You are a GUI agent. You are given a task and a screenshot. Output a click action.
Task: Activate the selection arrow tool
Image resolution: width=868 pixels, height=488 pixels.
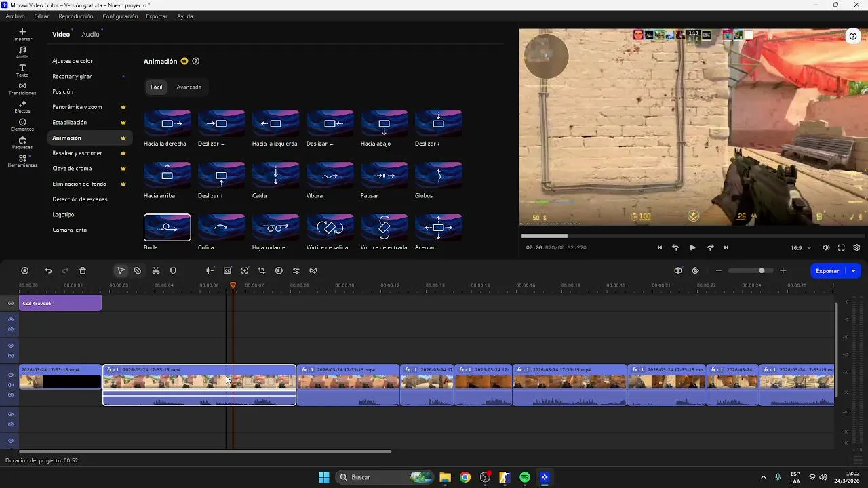point(121,270)
